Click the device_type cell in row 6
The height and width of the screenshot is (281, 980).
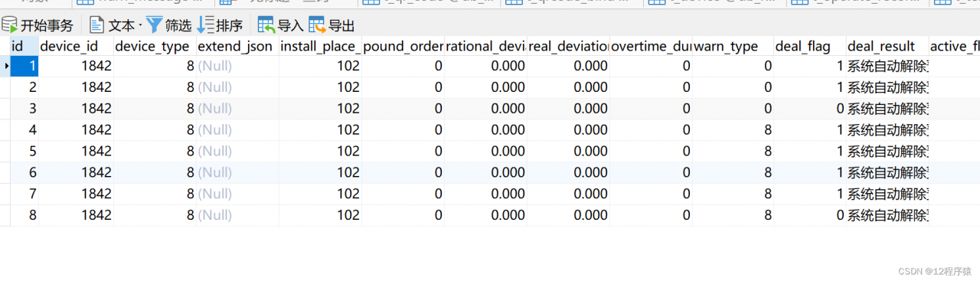[x=155, y=172]
